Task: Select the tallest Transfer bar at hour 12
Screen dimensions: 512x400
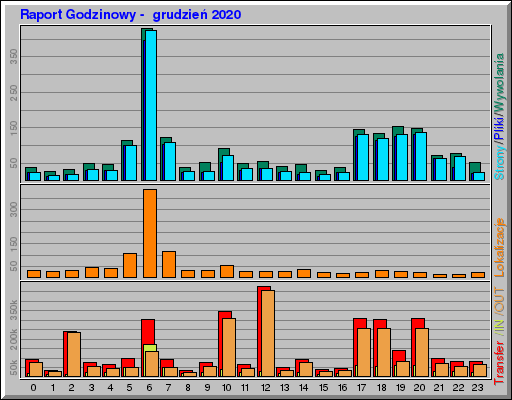Action: (x=264, y=331)
